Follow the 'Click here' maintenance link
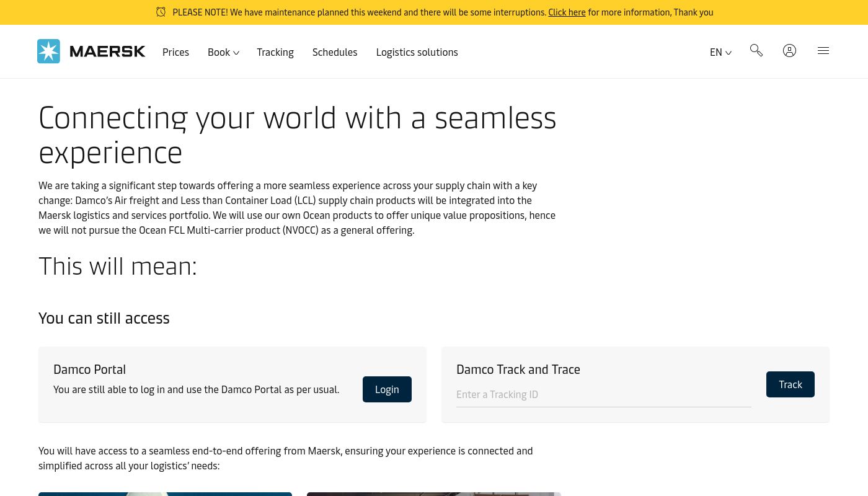This screenshot has width=868, height=496. (567, 12)
